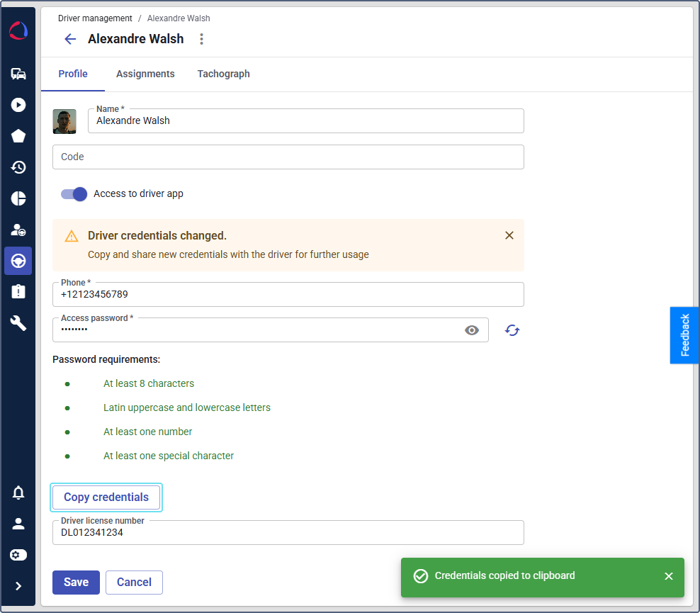The width and height of the screenshot is (700, 613).
Task: Open the history clock sidebar icon
Action: pyautogui.click(x=18, y=167)
